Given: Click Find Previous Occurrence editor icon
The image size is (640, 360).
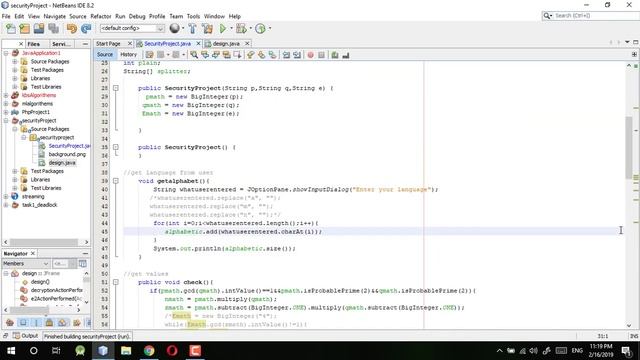Looking at the screenshot, I should tap(205, 55).
